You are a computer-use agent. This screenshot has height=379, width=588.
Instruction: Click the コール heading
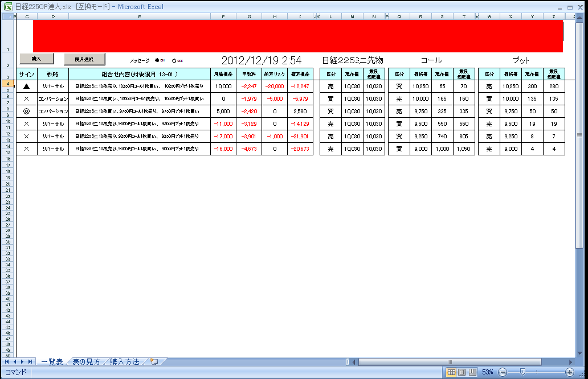(431, 60)
